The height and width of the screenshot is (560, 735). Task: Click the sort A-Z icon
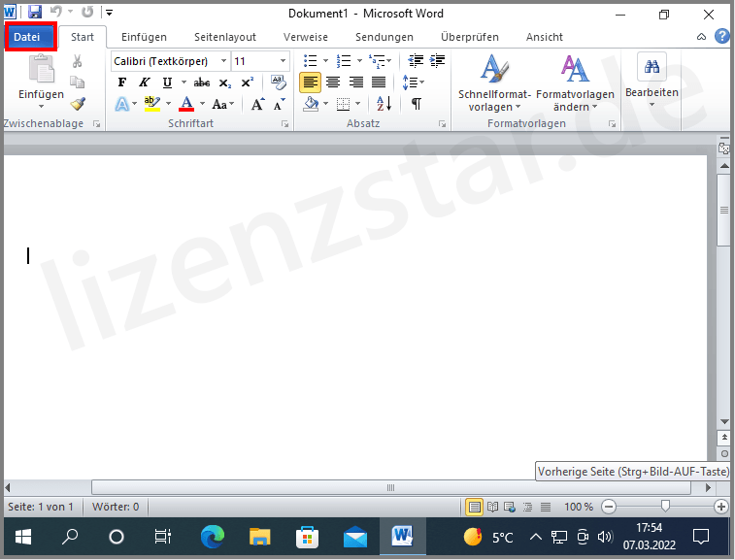384,104
